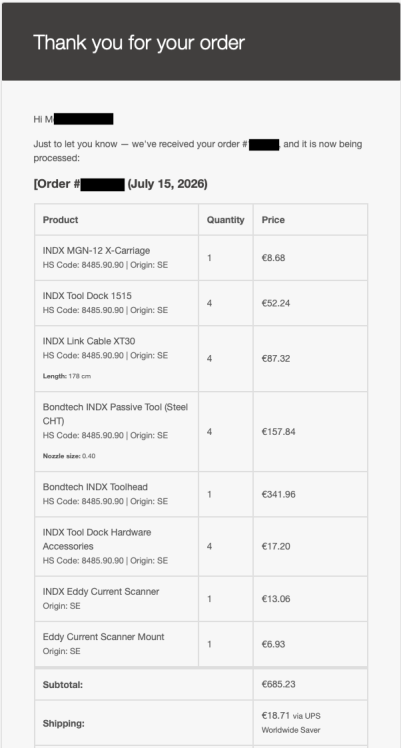Select the Shipping row label
This screenshot has width=401, height=750.
(x=64, y=723)
